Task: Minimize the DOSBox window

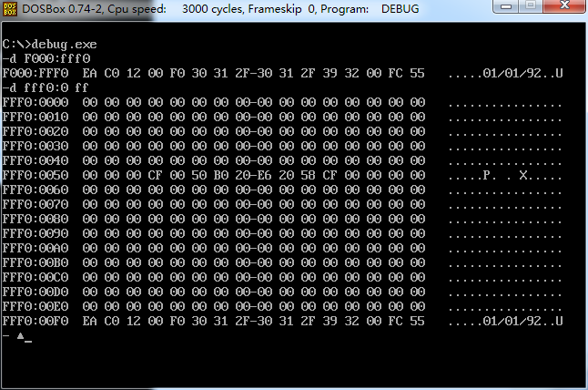Action: click(x=506, y=6)
